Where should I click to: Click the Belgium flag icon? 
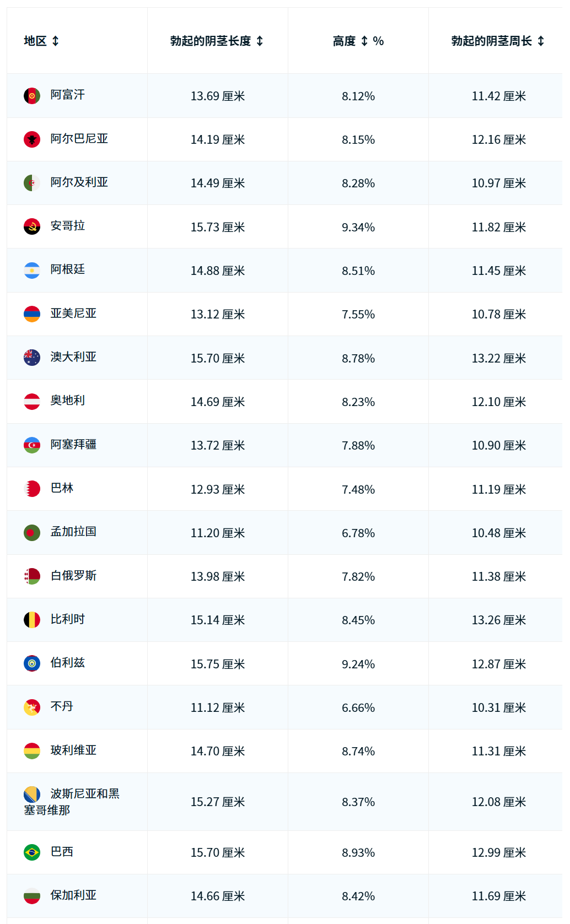tap(31, 620)
